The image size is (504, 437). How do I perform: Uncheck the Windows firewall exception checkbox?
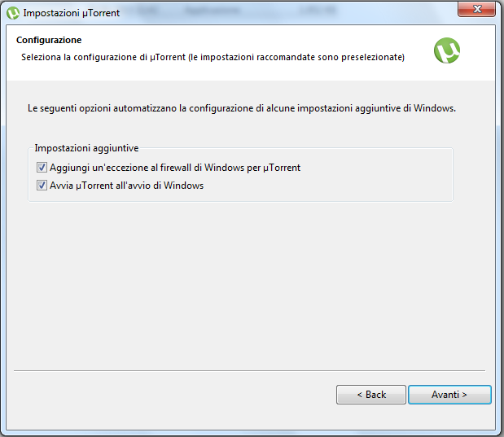(x=42, y=168)
